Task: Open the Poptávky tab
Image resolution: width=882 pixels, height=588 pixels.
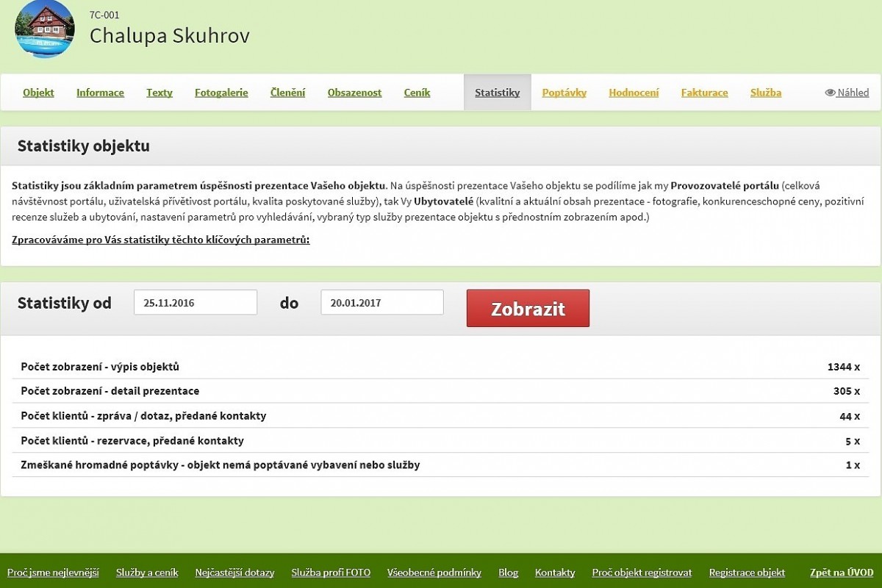Action: [x=564, y=93]
